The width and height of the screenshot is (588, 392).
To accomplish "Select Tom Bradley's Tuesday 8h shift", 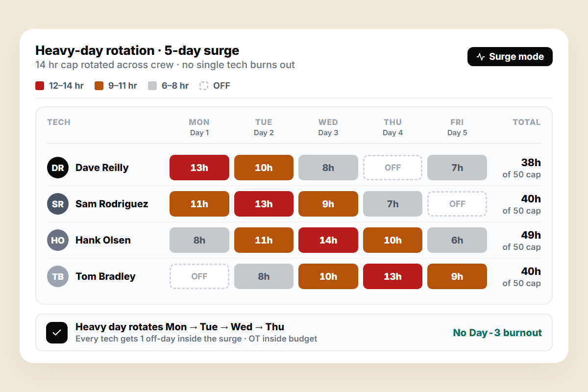I will tap(264, 276).
